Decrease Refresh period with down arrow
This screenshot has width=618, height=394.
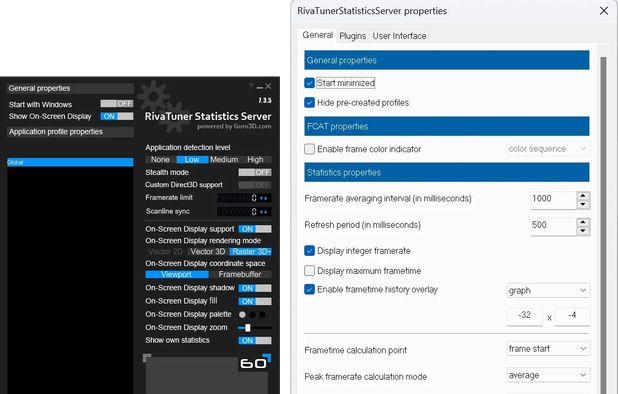pos(583,231)
